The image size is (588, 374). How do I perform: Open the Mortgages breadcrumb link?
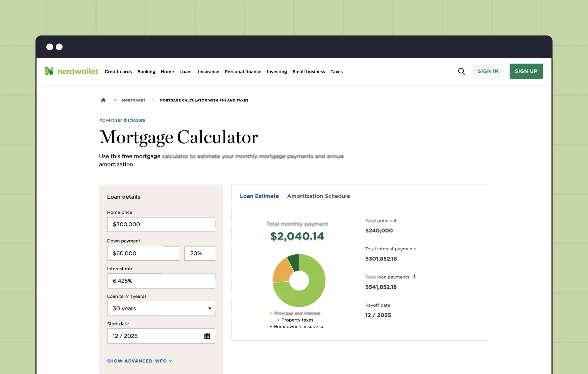pyautogui.click(x=133, y=100)
